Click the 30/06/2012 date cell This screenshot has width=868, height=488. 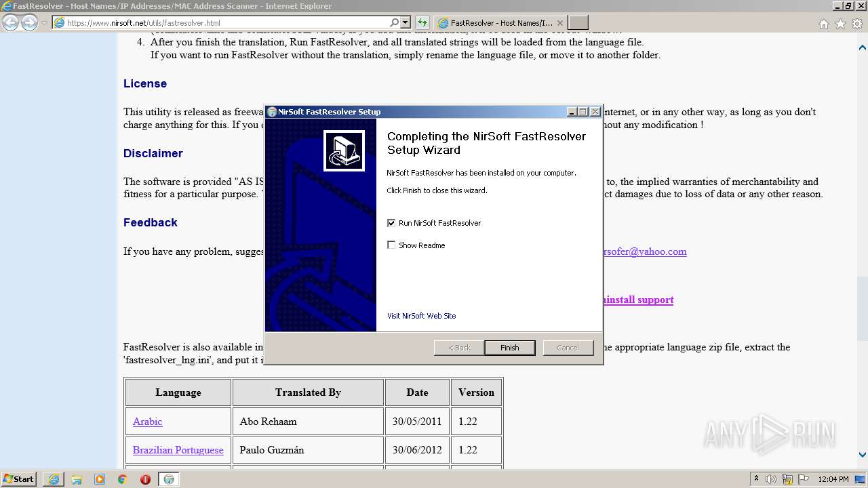[417, 450]
